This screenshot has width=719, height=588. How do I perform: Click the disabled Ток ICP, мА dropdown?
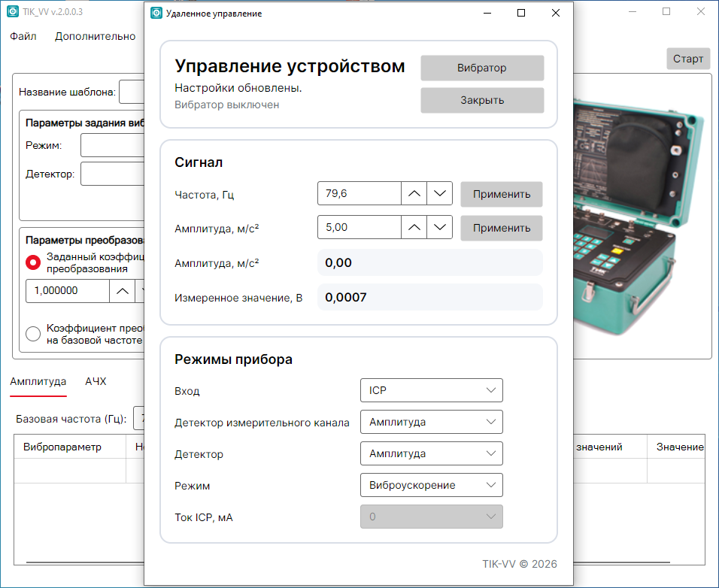[432, 517]
